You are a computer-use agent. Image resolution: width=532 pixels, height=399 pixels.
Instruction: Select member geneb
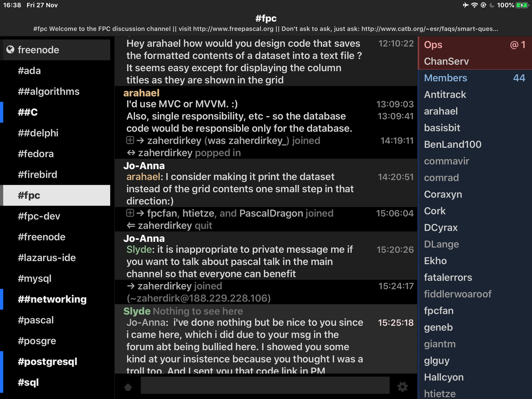pos(475,327)
